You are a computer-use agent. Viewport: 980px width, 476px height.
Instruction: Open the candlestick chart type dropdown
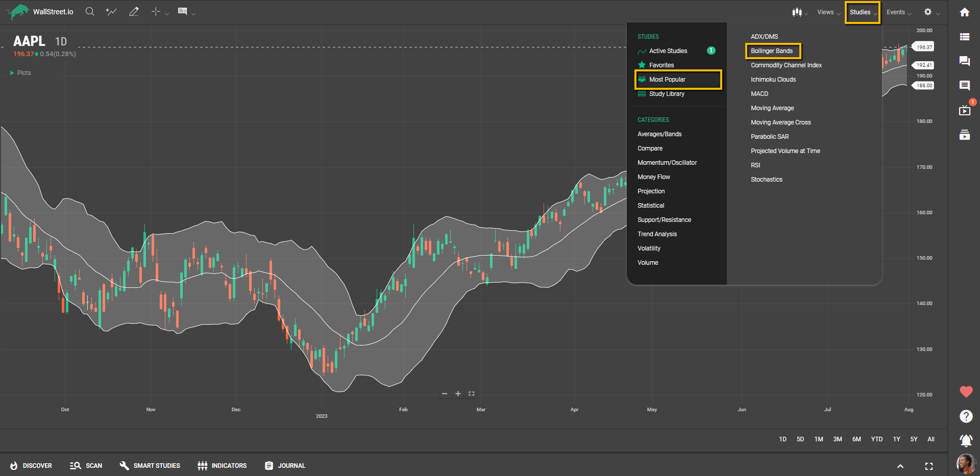[x=799, y=12]
